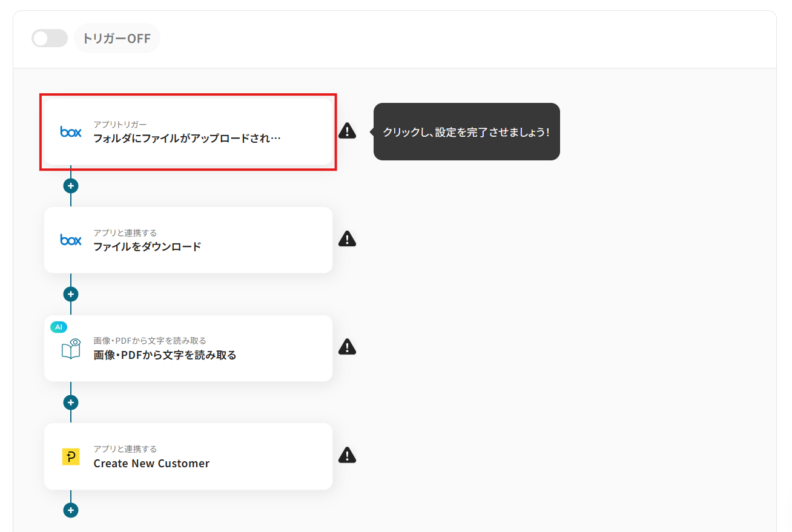Click the yellow P logo on Create New Customer

click(71, 456)
